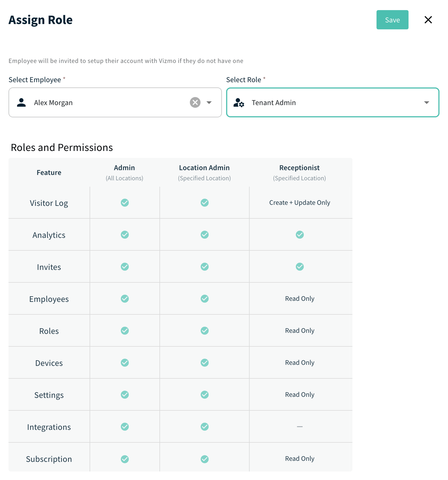Click 'Create + Update Only' cell

click(x=300, y=202)
